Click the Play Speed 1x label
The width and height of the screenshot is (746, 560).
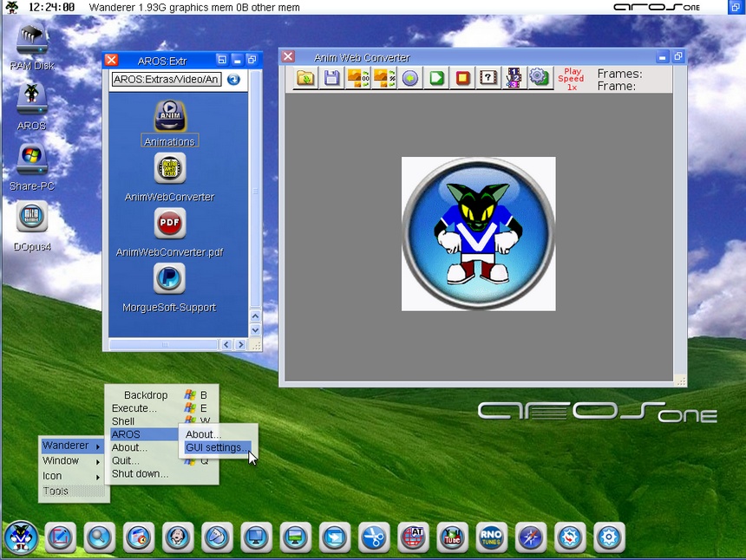pyautogui.click(x=572, y=79)
